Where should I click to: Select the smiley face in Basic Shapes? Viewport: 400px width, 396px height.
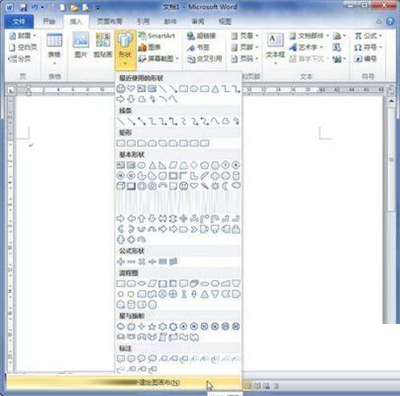(183, 186)
